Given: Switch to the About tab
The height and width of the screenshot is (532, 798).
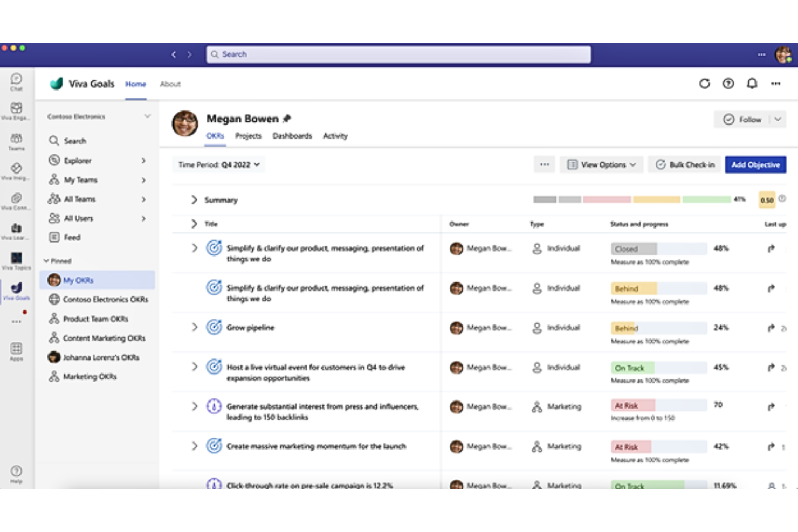Looking at the screenshot, I should (x=170, y=84).
